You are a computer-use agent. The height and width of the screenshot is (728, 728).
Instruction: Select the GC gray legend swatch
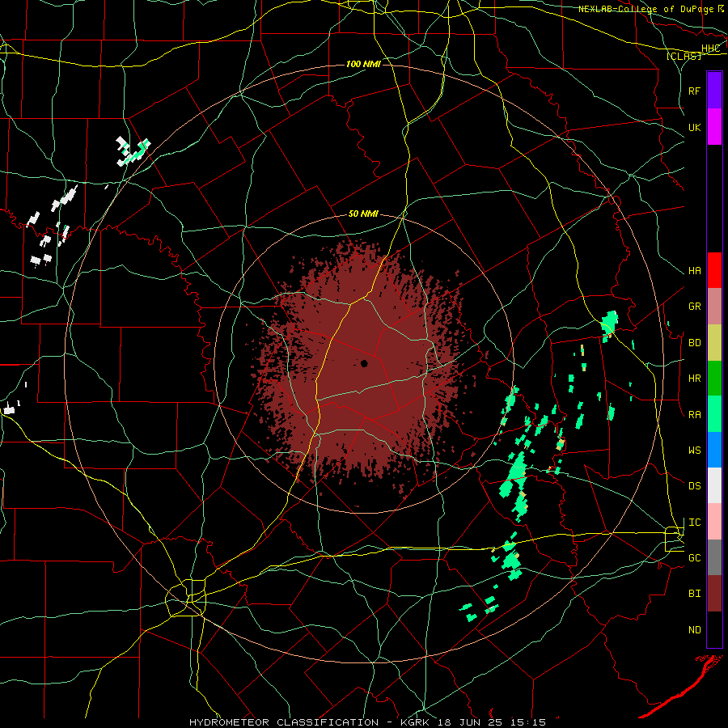(x=714, y=557)
